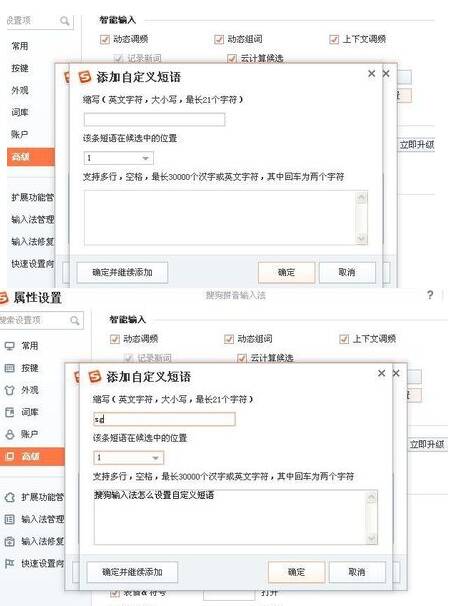Click the Sogou logo in the dialog with empty fields
Screen dimensions: 452x606
pos(85,77)
